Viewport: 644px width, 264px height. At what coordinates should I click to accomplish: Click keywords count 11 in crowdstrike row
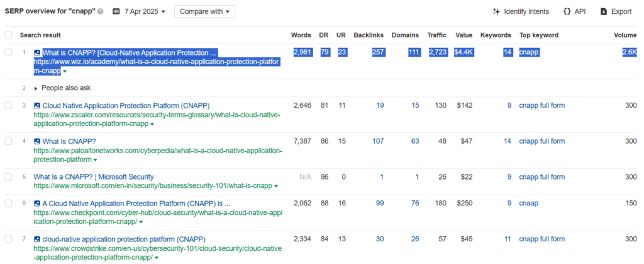(508, 239)
